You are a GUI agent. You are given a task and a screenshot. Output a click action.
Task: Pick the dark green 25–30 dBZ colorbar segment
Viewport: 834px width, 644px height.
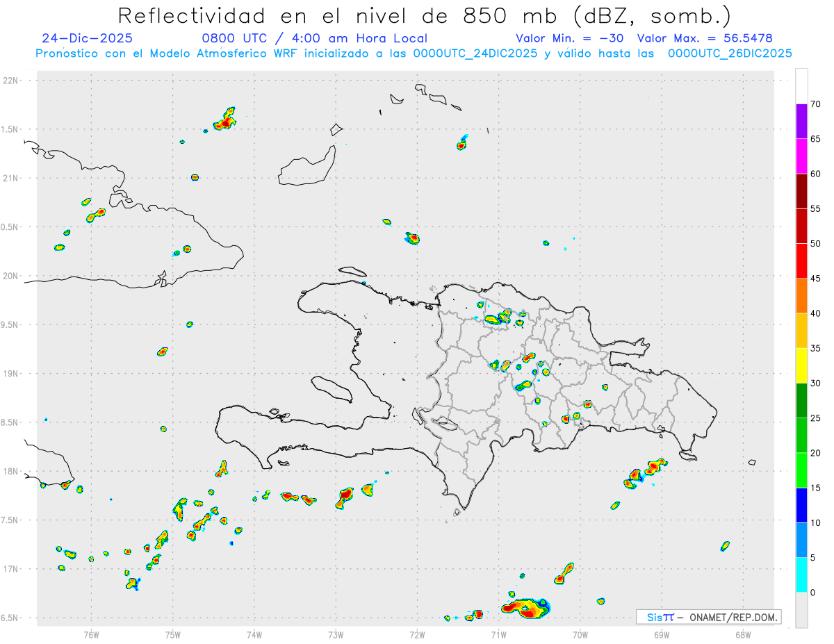tap(801, 401)
